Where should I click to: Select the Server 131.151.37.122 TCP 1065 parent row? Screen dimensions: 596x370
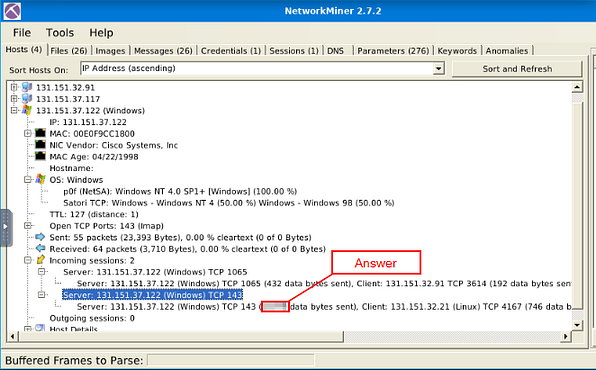coord(155,272)
